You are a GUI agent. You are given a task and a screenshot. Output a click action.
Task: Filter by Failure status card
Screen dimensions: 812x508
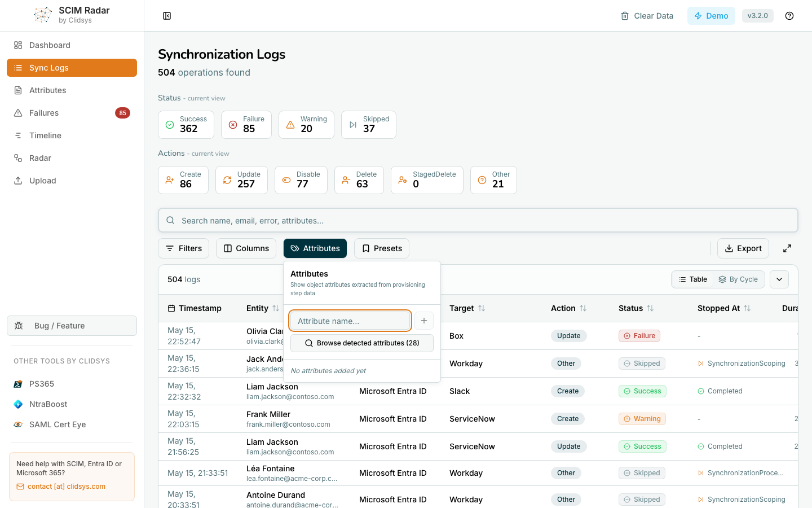[246, 125]
